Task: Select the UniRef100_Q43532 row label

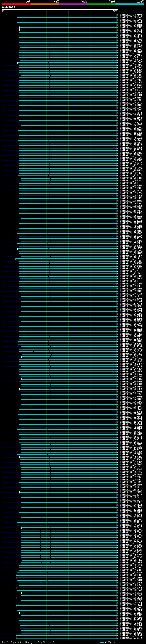Action: [x=131, y=100]
